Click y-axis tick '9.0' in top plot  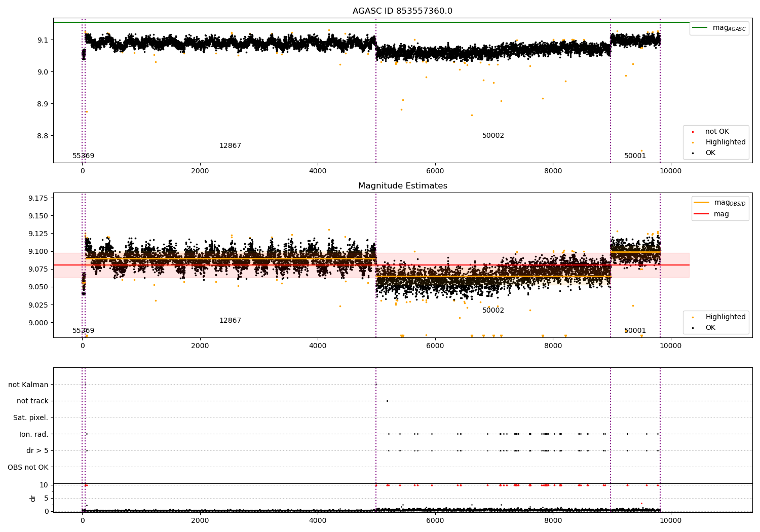pyautogui.click(x=43, y=72)
